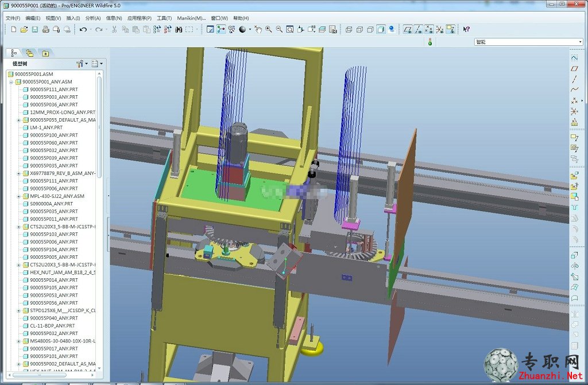
Task: Click the context help cursor icon
Action: (x=466, y=29)
